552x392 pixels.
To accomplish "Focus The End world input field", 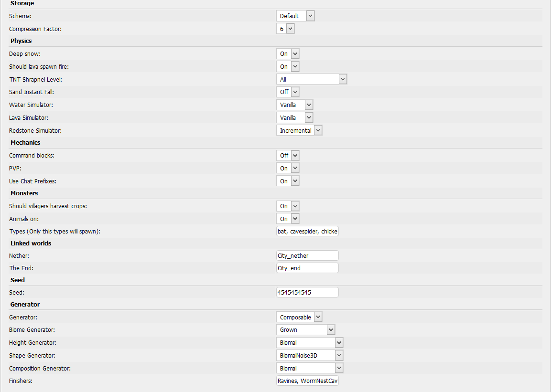I will click(307, 268).
